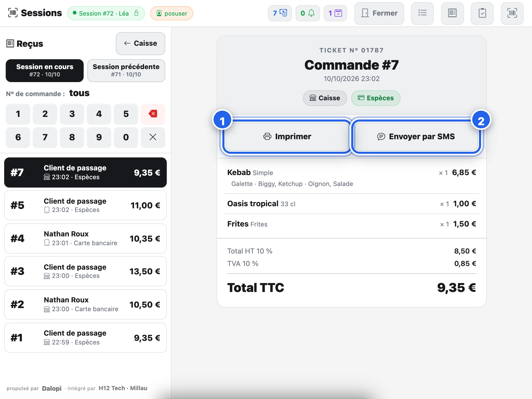Open the barcode scanner icon at top right

tap(512, 13)
